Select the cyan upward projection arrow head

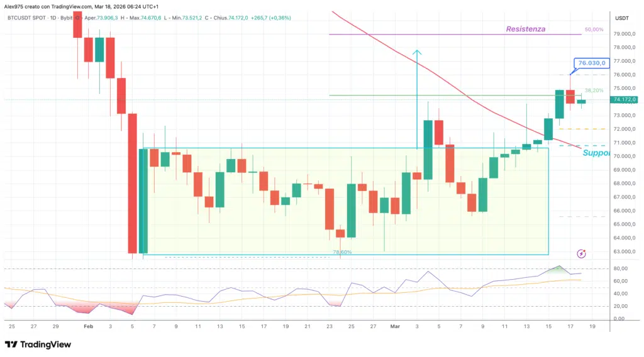pos(416,53)
